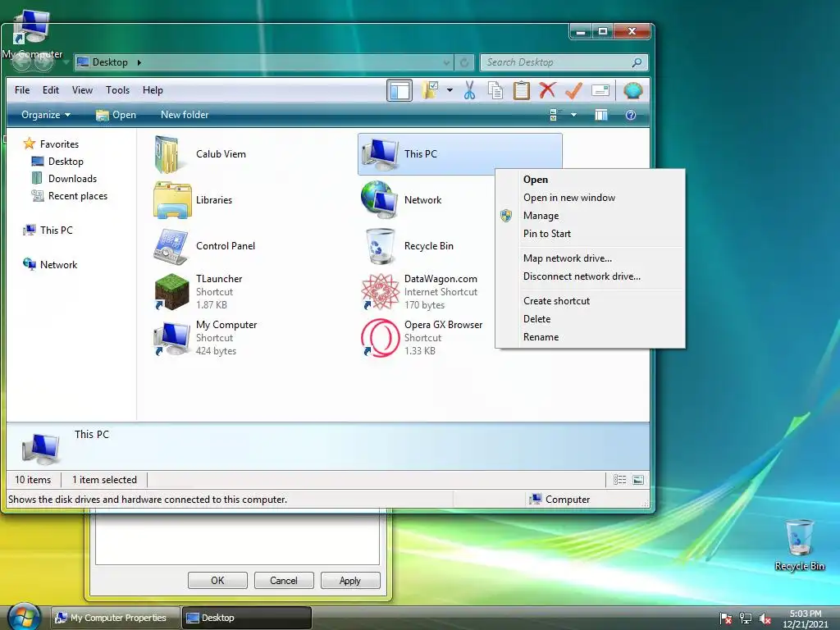Click the Paste clipboard icon
The width and height of the screenshot is (840, 630).
click(521, 90)
